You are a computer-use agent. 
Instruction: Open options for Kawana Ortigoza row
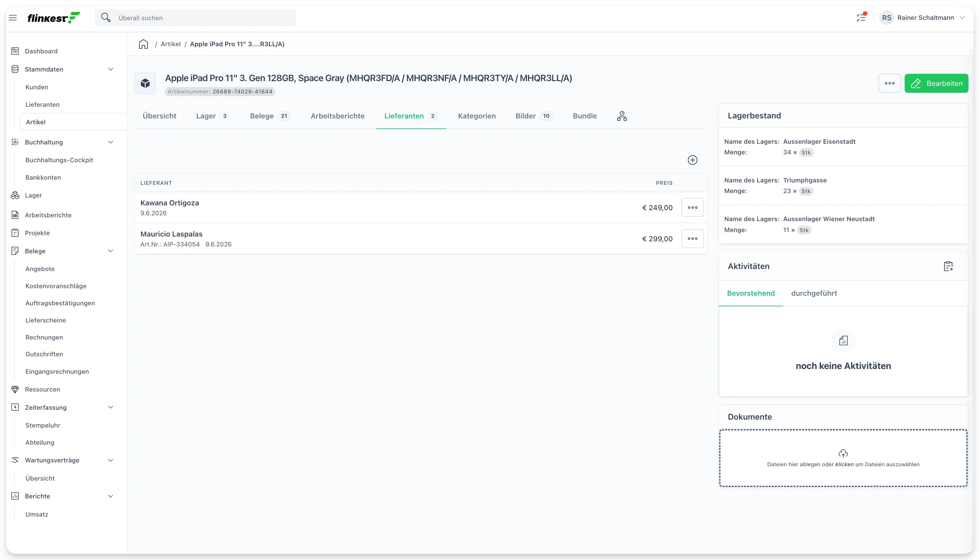pyautogui.click(x=693, y=208)
